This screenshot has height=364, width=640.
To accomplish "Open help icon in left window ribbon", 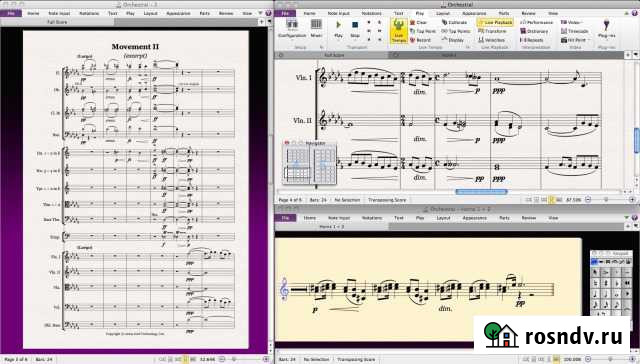I will tap(268, 13).
